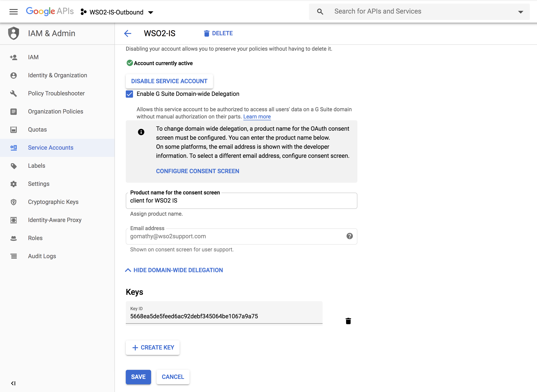Save the service account changes
537x392 pixels.
click(138, 377)
